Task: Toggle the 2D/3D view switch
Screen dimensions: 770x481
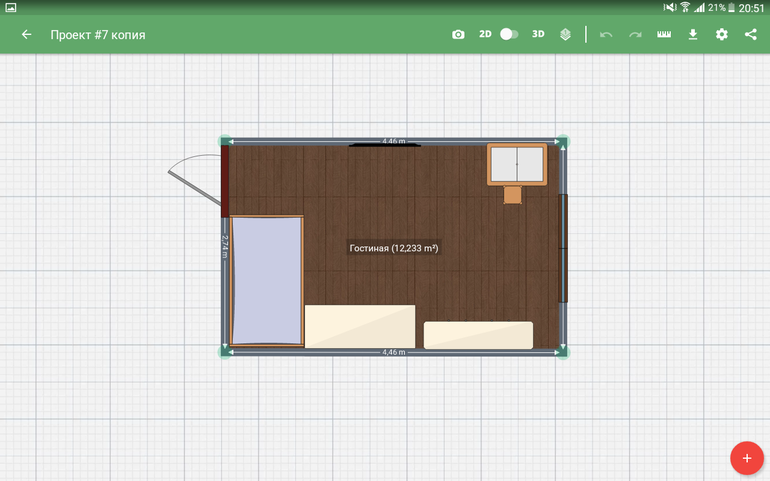Action: [x=509, y=34]
